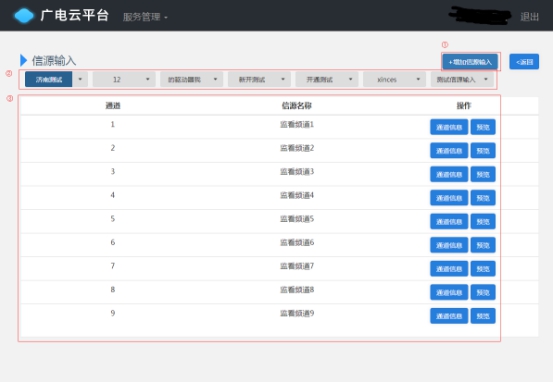Viewport: 553px width, 382px height.
Task: Click channel number 1 in 通道 column
Action: pos(113,125)
